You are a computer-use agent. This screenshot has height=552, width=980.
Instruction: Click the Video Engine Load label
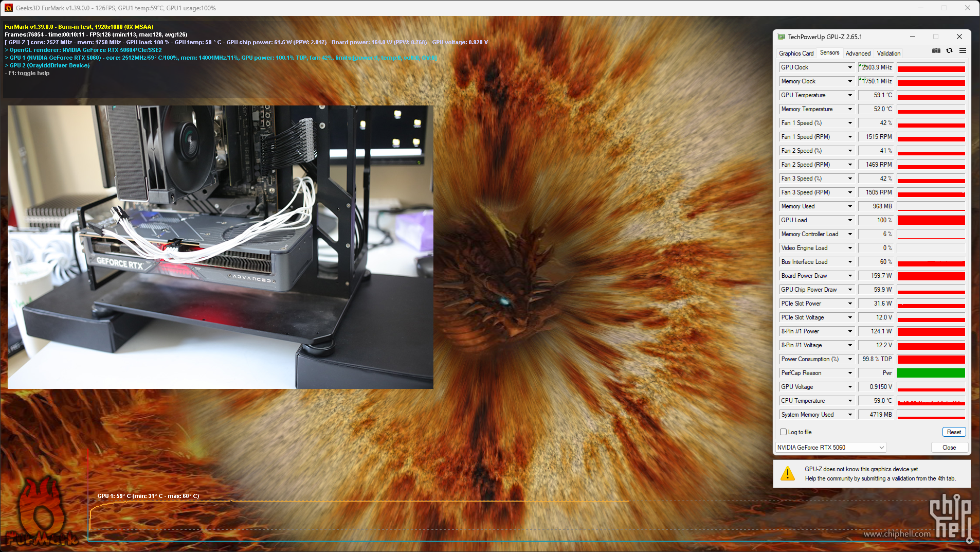(804, 248)
